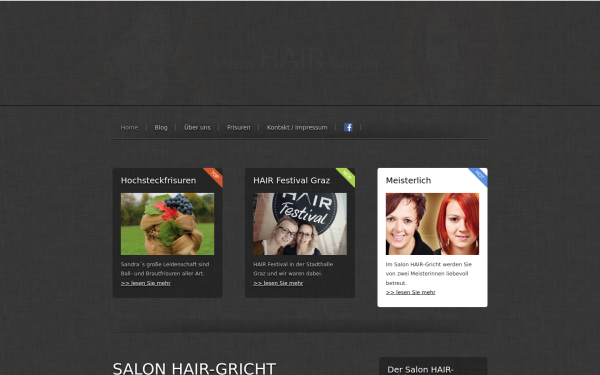The image size is (600, 375).
Task: Click text 'HAIR Festival in der Stadthalle'
Action: [293, 264]
